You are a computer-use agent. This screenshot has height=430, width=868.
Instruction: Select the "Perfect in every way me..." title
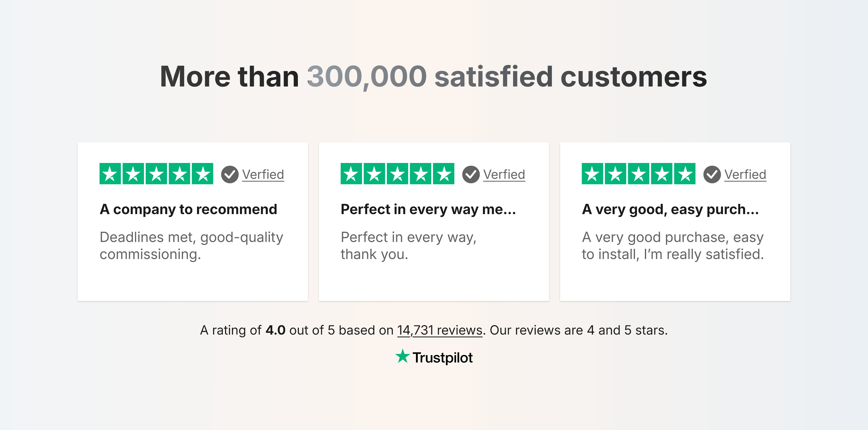[x=428, y=209]
